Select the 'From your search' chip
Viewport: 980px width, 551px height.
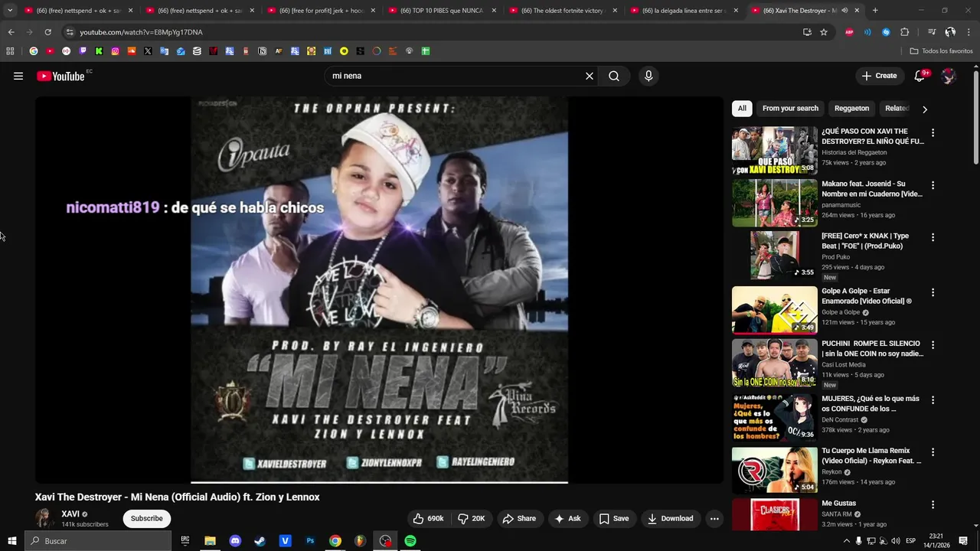click(790, 108)
